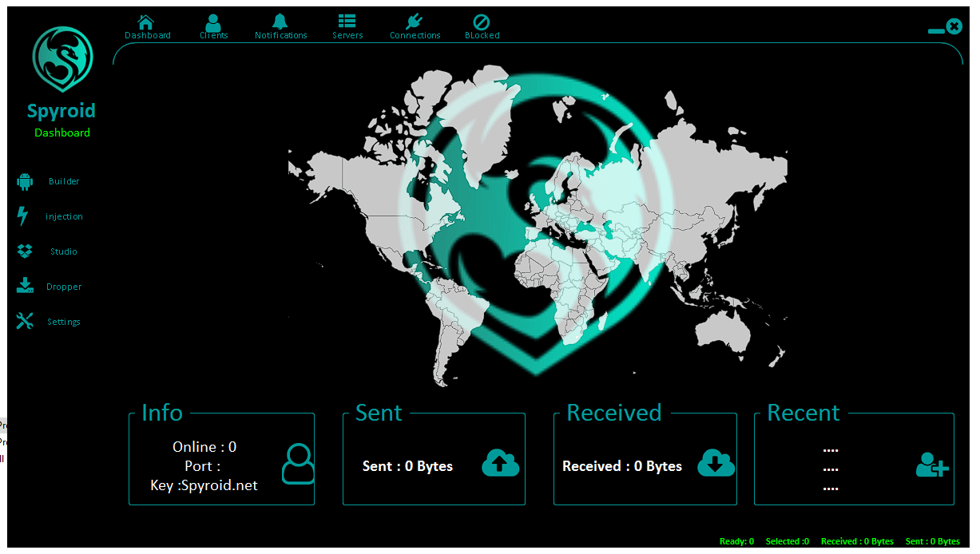Click the add-user icon in Recent

932,465
